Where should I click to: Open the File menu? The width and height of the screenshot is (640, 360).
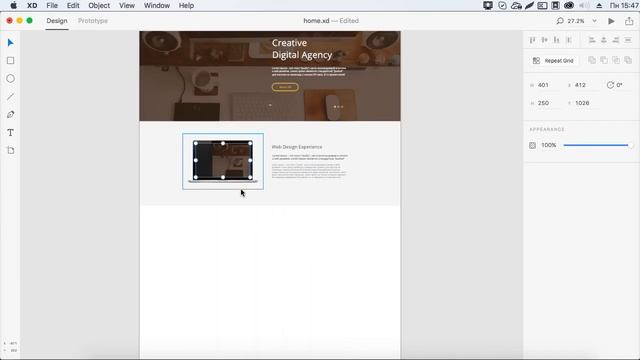pos(52,6)
